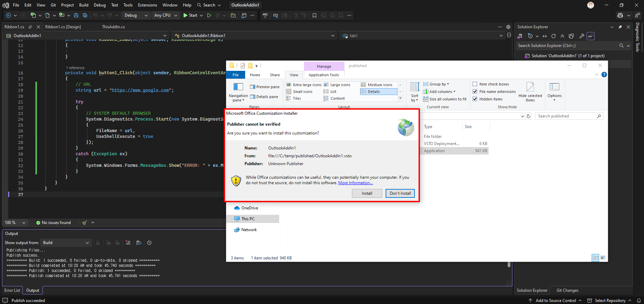Click the Save All icon in Visual Studio toolbar
Image resolution: width=644 pixels, height=304 pixels.
[x=85, y=15]
